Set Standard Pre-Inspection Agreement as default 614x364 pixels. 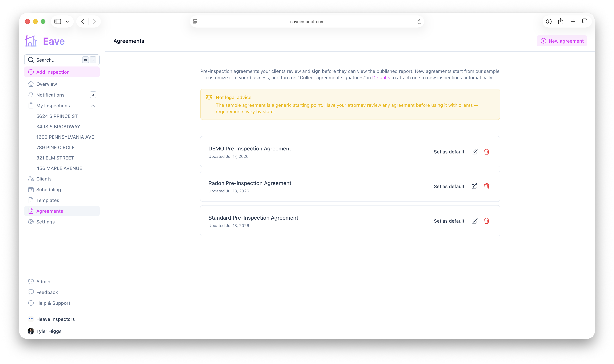(x=449, y=221)
